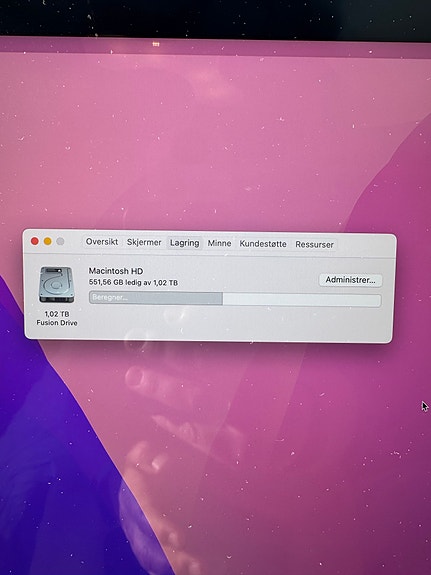This screenshot has width=431, height=575.
Task: Minimize window with the yellow button
Action: [x=48, y=241]
